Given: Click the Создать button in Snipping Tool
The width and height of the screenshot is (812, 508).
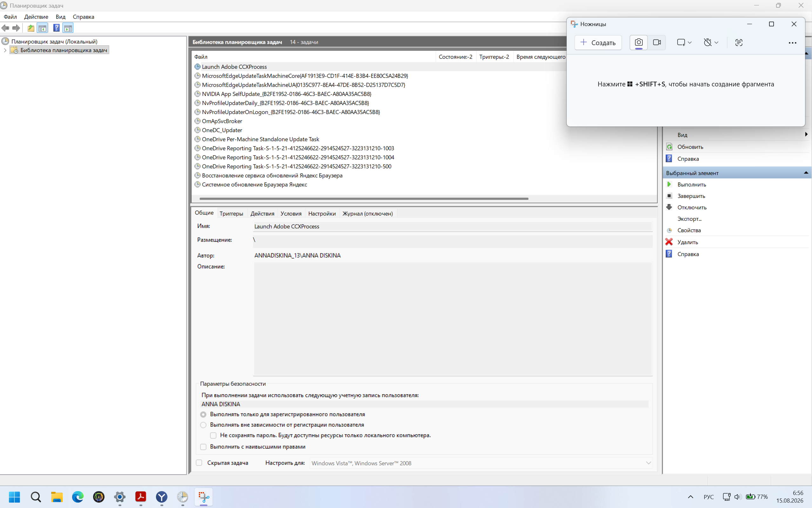Looking at the screenshot, I should tap(598, 43).
